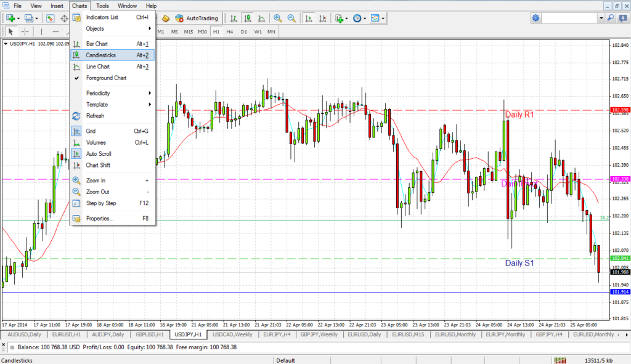Click the Periods clock icon in toolbar
Viewport: 631px width, 364px height.
tap(357, 18)
